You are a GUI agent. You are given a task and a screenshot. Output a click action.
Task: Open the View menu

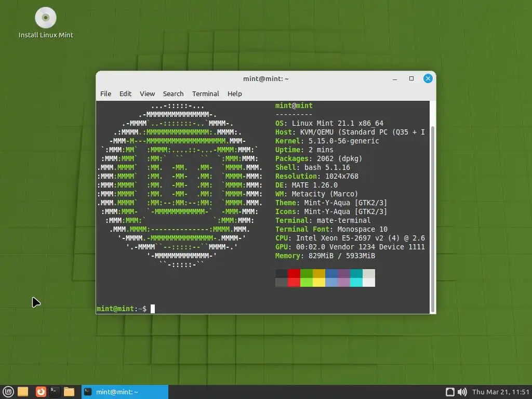point(147,94)
